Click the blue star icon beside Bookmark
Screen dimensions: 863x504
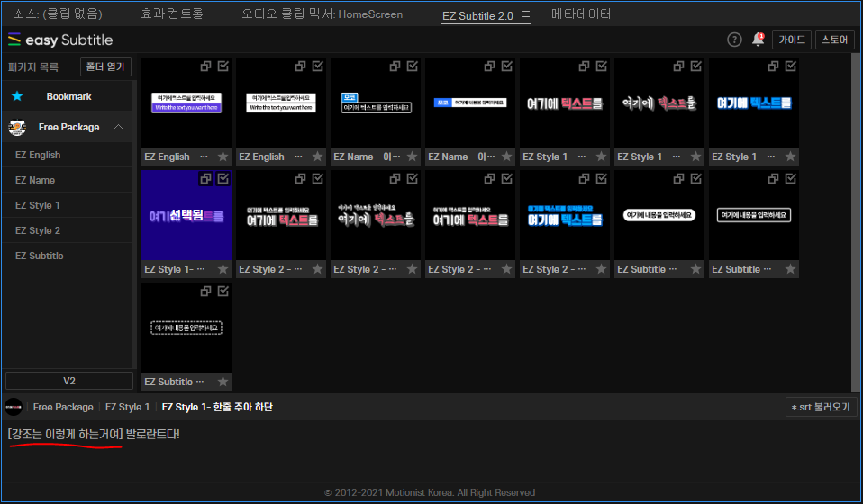(18, 96)
